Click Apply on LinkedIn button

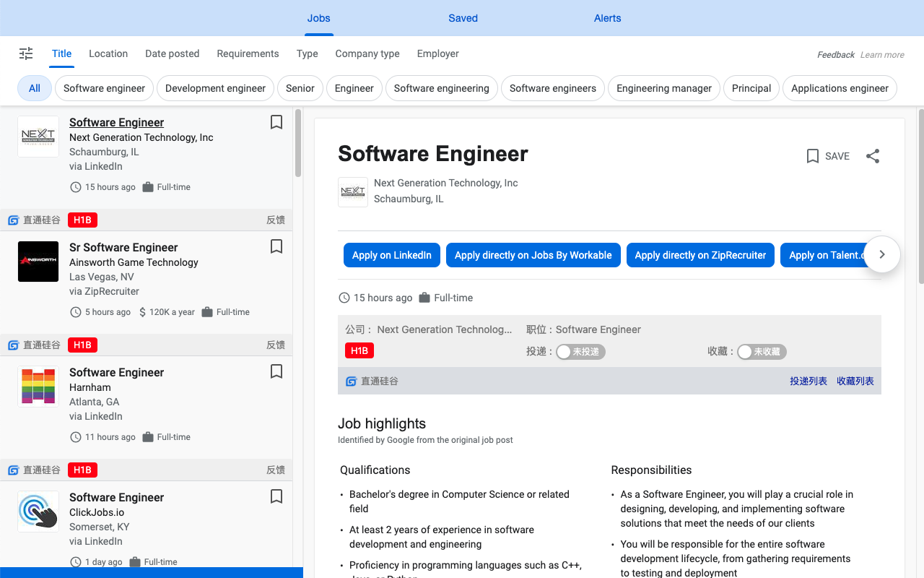[x=392, y=255]
